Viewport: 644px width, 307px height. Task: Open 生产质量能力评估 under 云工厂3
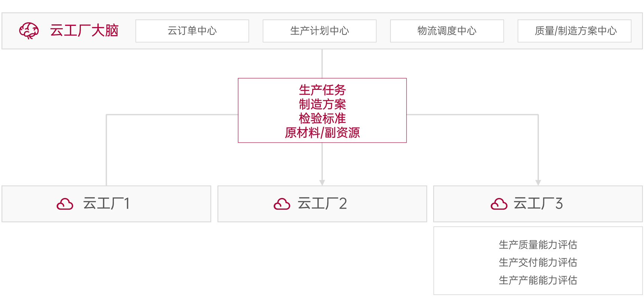tap(538, 245)
